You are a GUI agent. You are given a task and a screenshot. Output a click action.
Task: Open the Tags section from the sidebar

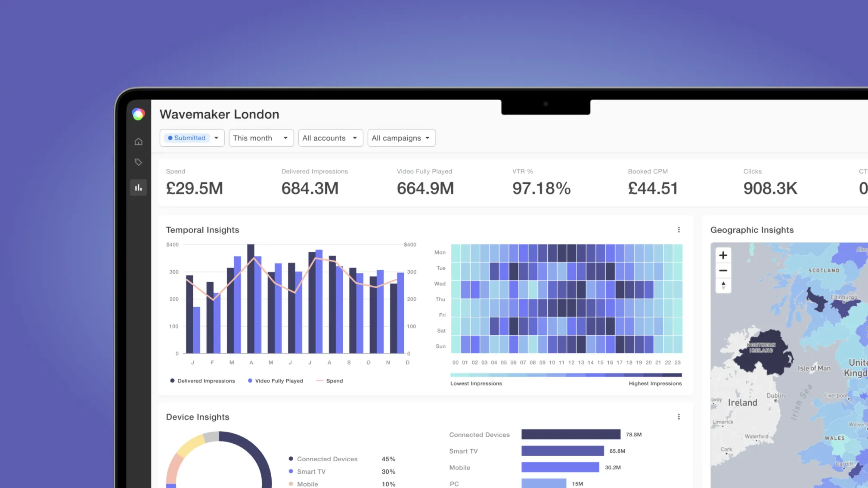tap(138, 162)
